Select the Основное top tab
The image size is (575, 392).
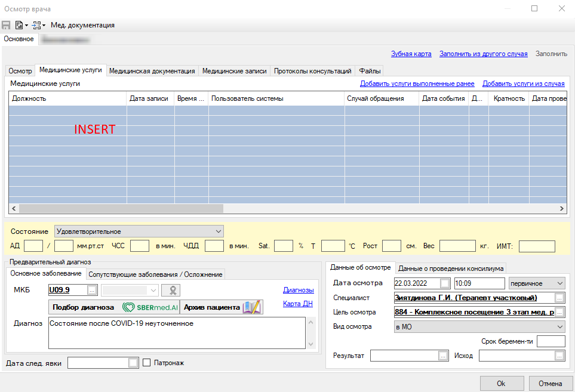[19, 39]
